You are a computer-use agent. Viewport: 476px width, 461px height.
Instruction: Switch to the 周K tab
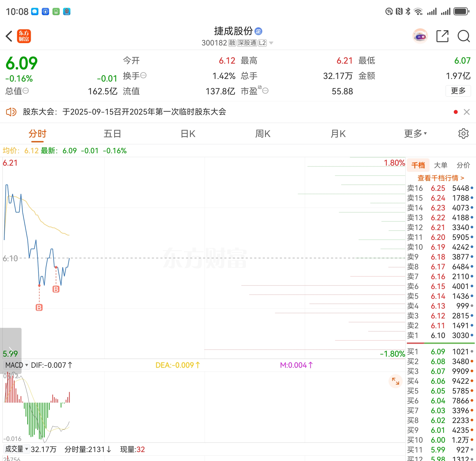pyautogui.click(x=263, y=134)
